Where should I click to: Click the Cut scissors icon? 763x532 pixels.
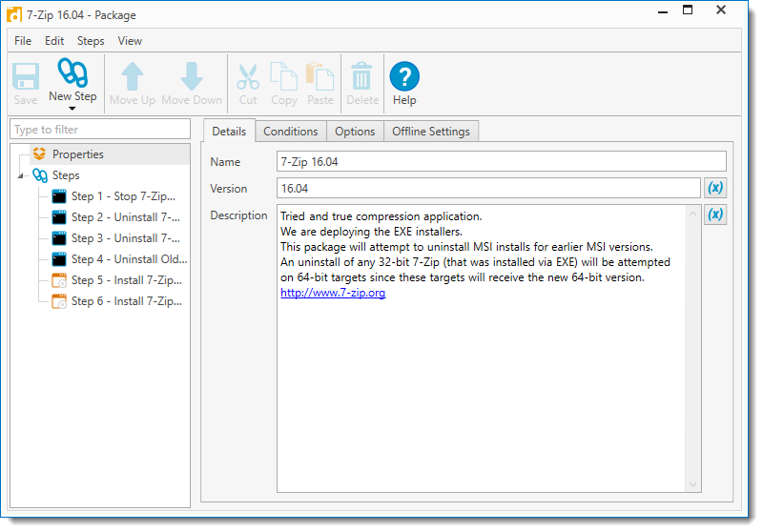[x=248, y=76]
